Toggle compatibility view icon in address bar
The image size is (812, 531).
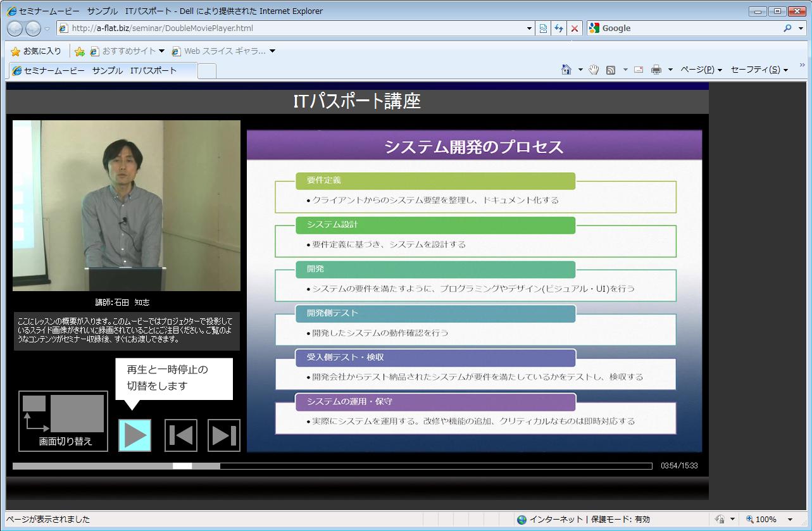pos(542,28)
